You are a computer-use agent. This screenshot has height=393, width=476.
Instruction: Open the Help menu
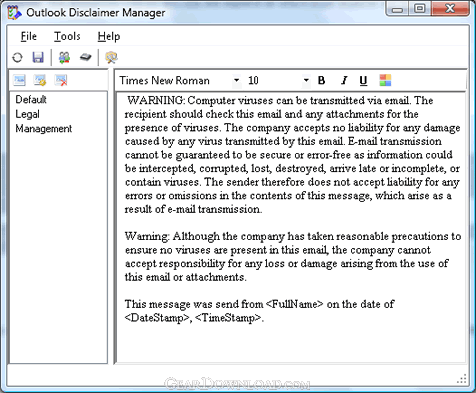point(109,36)
